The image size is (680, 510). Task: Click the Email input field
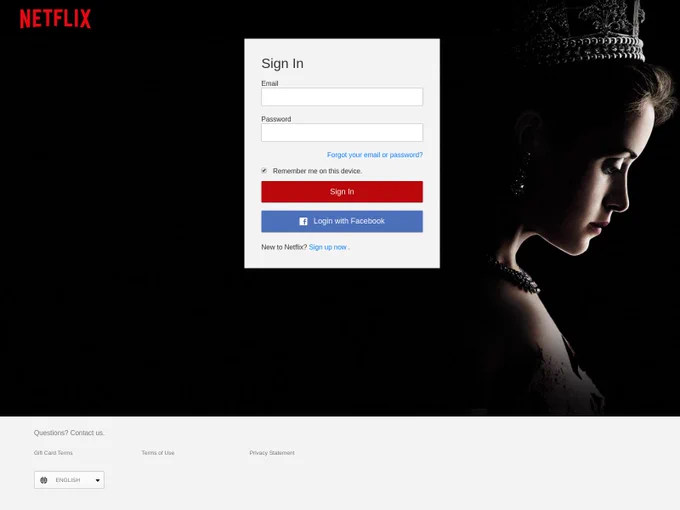tap(342, 97)
